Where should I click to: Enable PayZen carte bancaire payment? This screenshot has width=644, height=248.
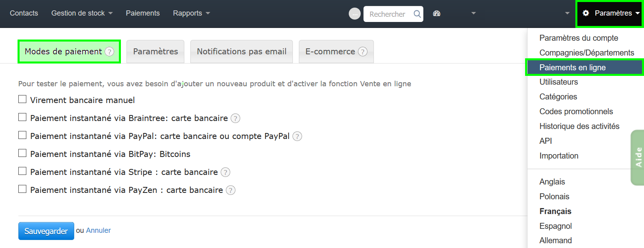[x=22, y=189]
